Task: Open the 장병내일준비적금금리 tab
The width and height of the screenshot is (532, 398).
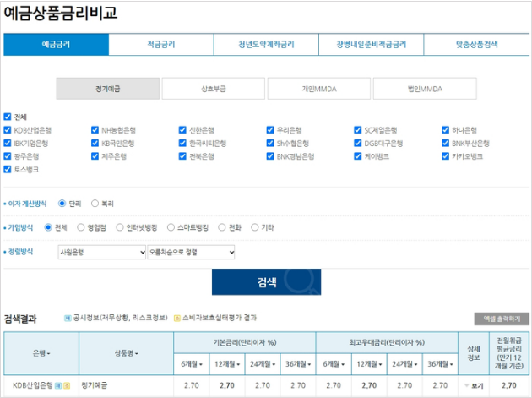Action: coord(372,45)
